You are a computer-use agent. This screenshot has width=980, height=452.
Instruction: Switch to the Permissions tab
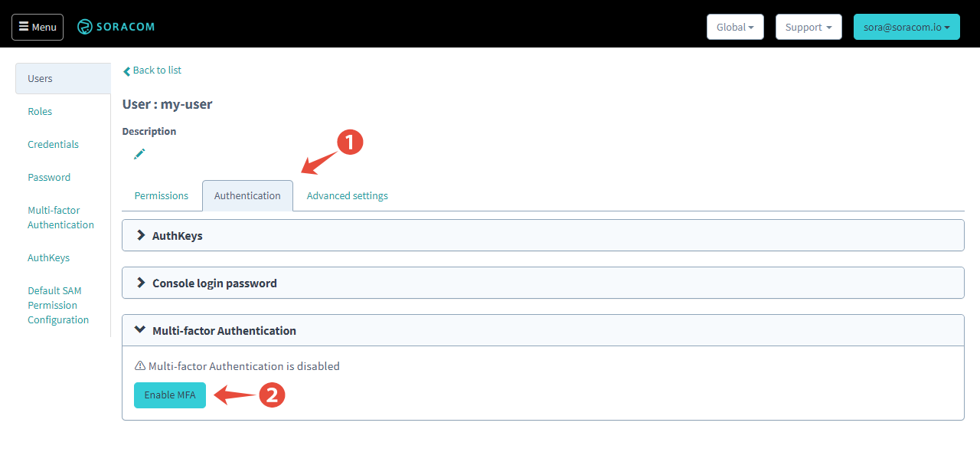tap(162, 195)
